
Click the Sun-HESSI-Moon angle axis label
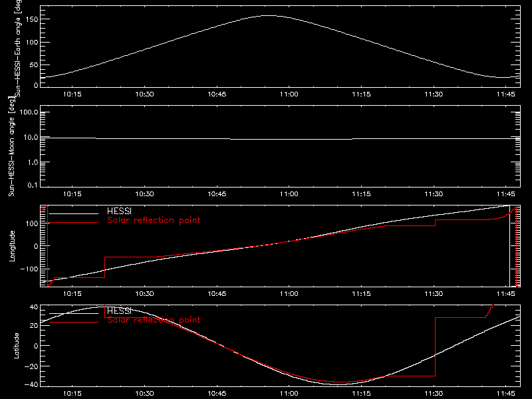[11, 146]
